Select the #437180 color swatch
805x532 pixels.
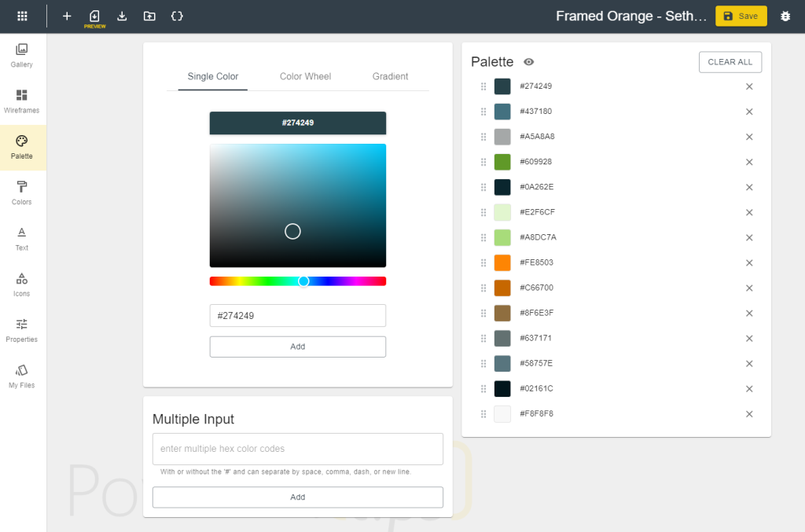(x=502, y=112)
